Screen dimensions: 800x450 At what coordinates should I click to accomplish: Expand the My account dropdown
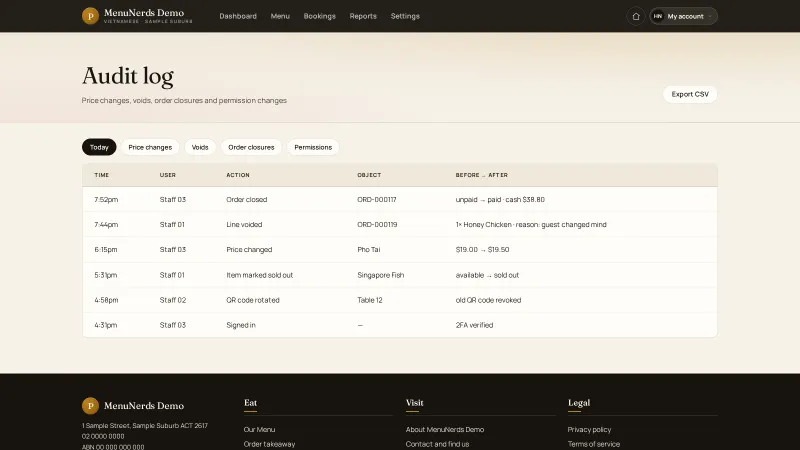(x=684, y=16)
